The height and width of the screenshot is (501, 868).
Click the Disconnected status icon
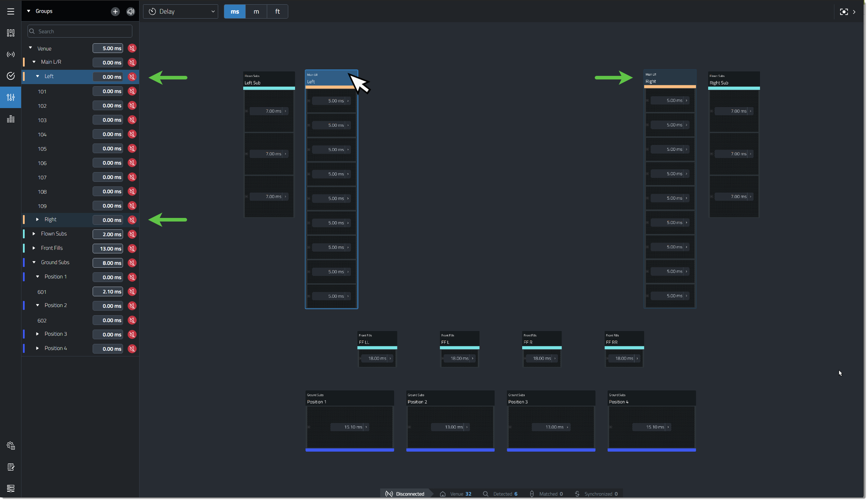tap(389, 494)
